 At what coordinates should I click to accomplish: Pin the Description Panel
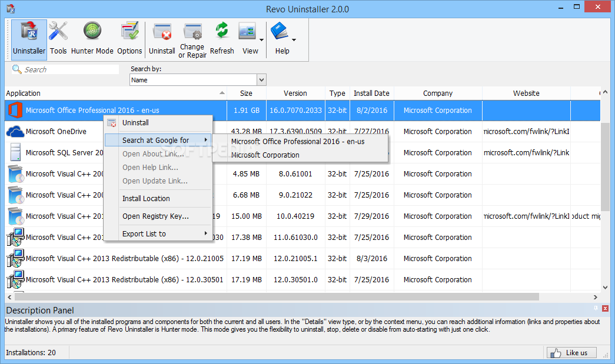[596, 308]
